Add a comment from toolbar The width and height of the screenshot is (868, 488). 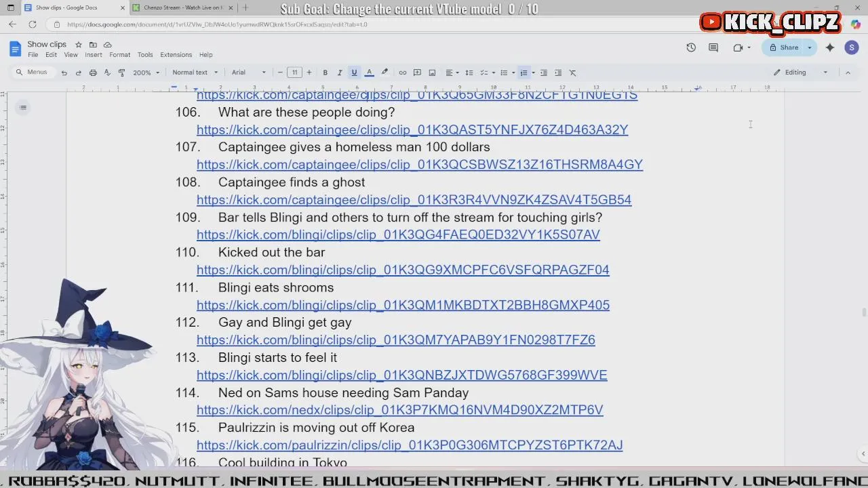tap(417, 73)
